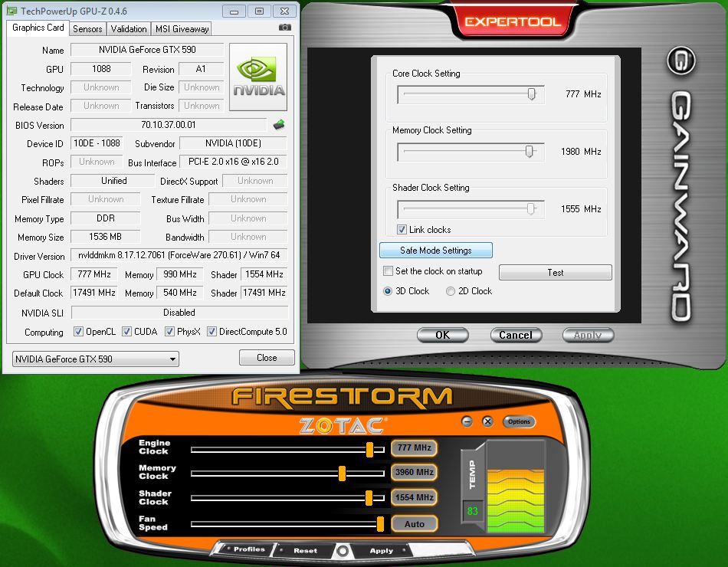Image resolution: width=728 pixels, height=567 pixels.
Task: Click the BIOS Version field 70.10.37.00.01
Action: tap(169, 124)
